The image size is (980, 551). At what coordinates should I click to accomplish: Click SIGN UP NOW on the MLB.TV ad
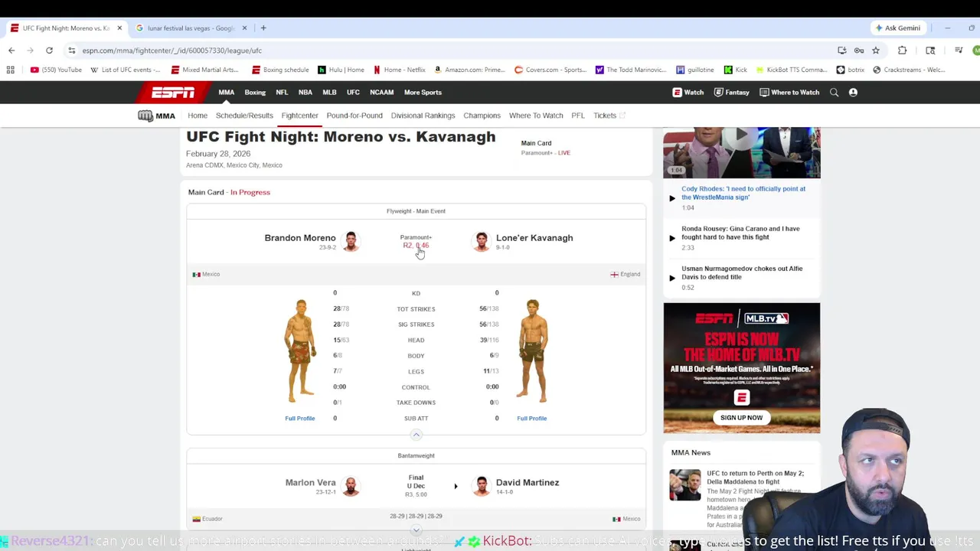(x=741, y=418)
